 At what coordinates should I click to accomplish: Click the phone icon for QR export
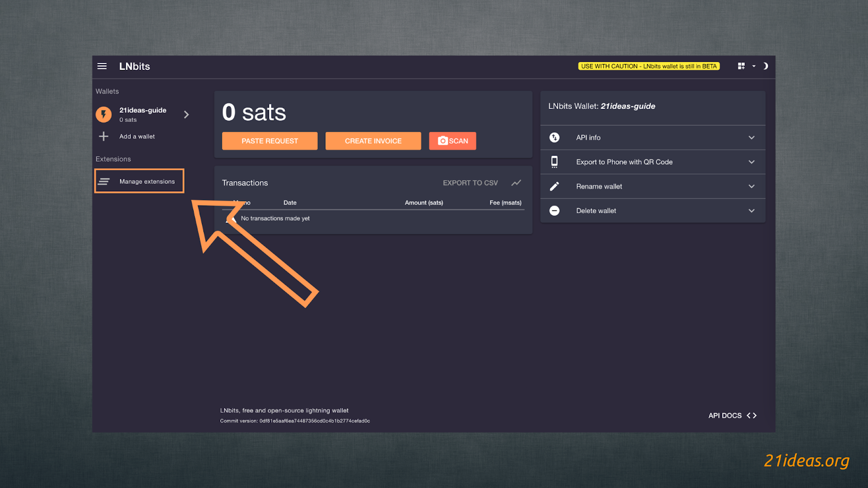pos(554,162)
